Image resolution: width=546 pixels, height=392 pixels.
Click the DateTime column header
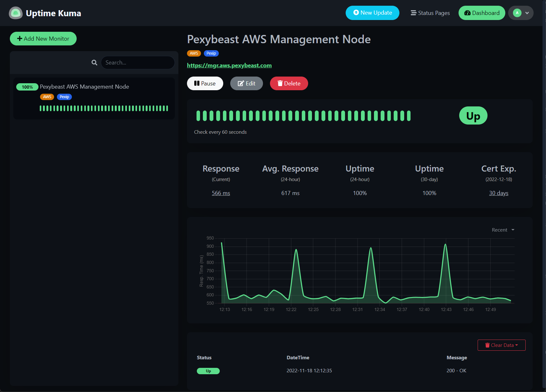[298, 358]
